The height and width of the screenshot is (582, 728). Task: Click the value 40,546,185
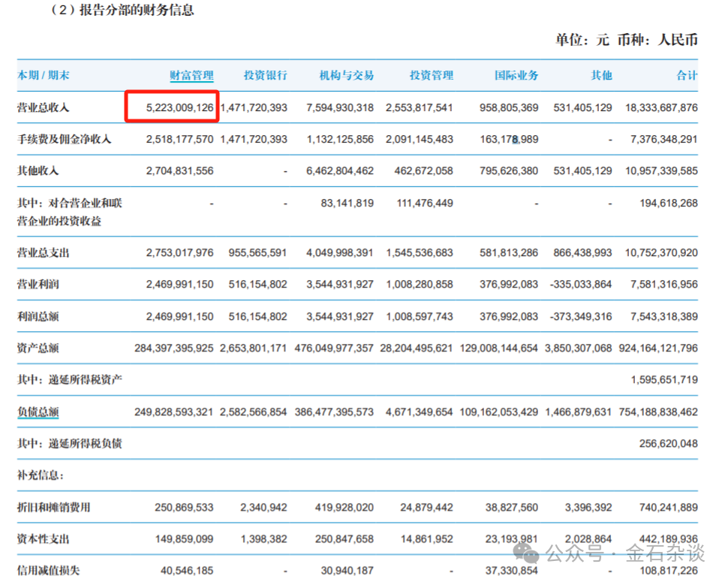(187, 571)
